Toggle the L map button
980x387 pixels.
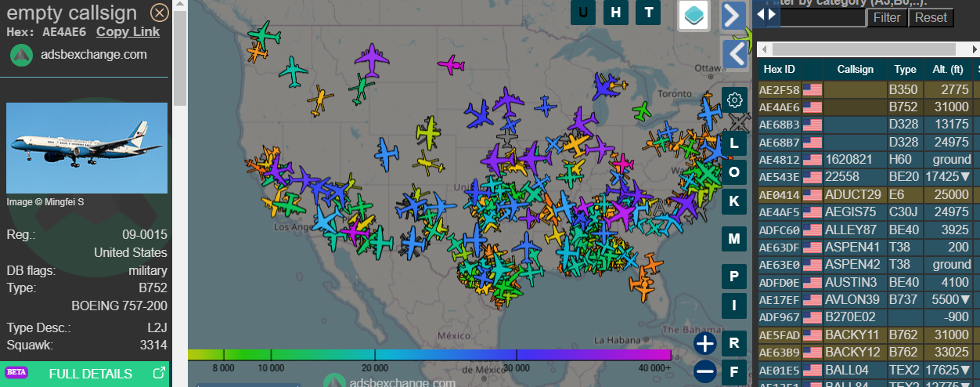(x=734, y=144)
